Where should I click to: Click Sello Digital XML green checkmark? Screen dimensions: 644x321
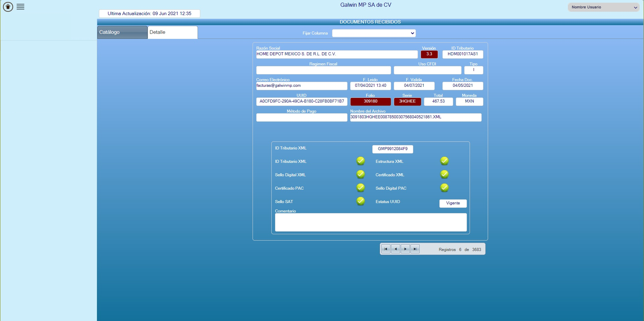[361, 174]
